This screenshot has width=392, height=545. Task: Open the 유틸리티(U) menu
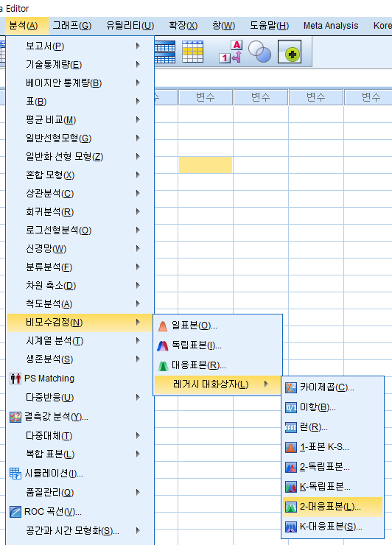pyautogui.click(x=130, y=26)
